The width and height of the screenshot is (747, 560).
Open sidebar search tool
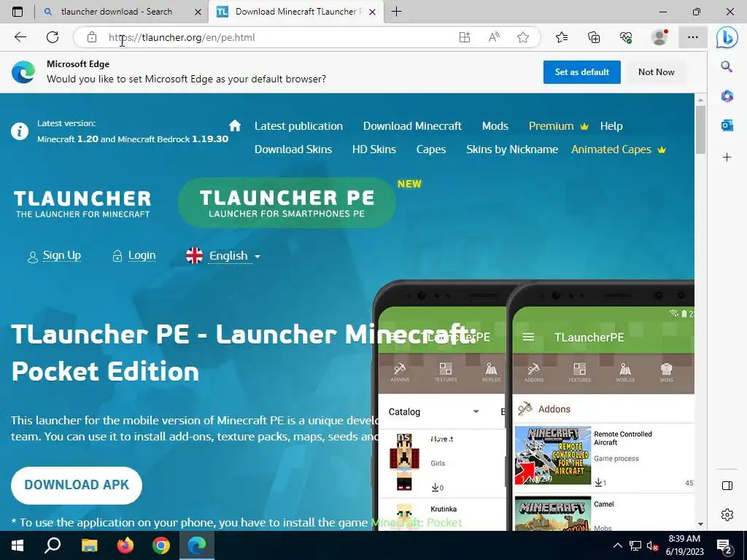[x=727, y=66]
